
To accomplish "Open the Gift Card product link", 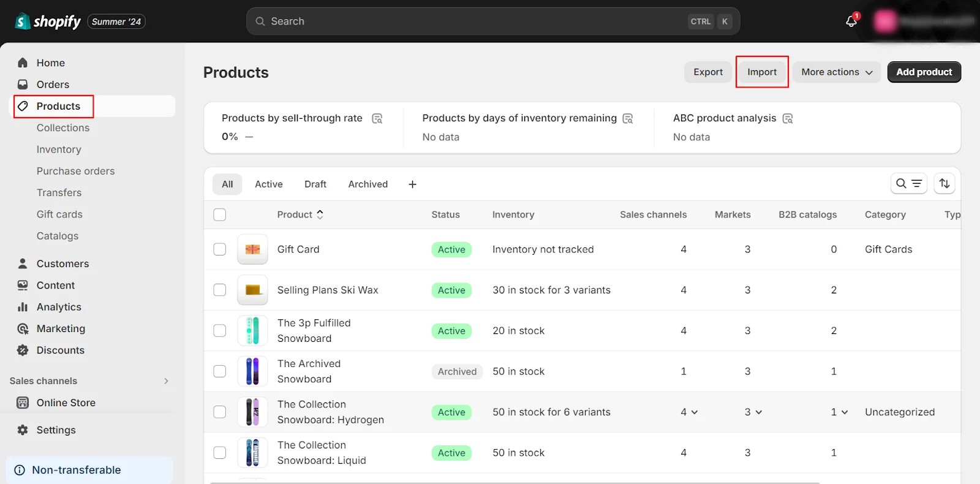I will coord(298,249).
